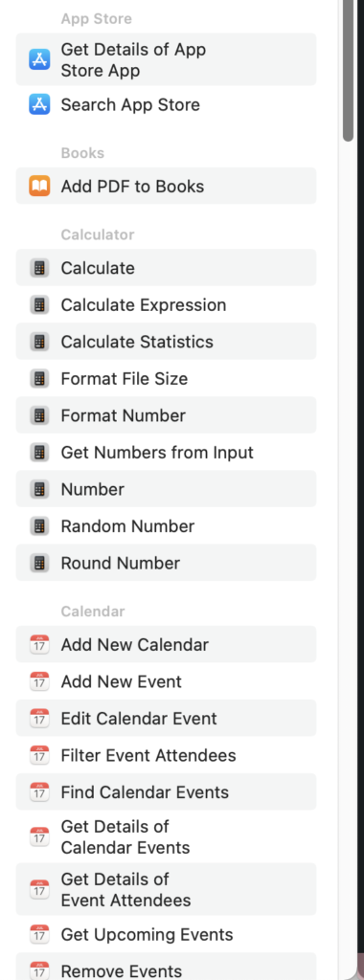Select the Round Number action
364x980 pixels.
tap(166, 563)
